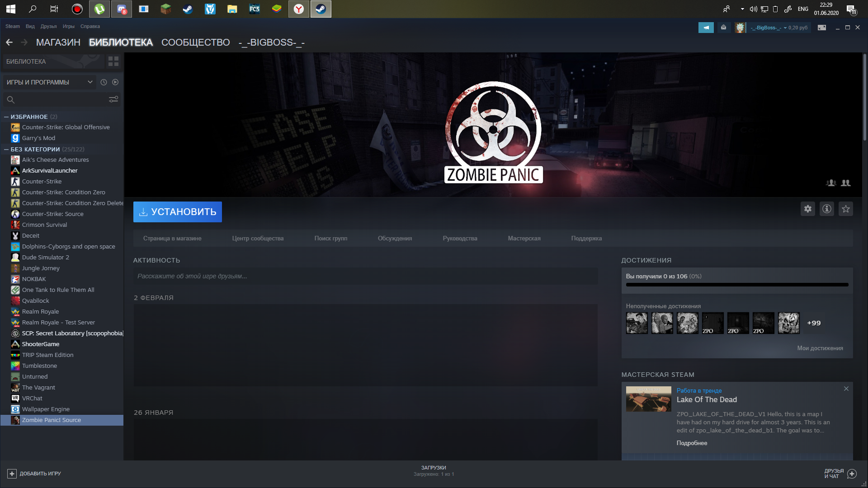The width and height of the screenshot is (868, 488).
Task: Open Центр сообщества link
Action: click(258, 239)
